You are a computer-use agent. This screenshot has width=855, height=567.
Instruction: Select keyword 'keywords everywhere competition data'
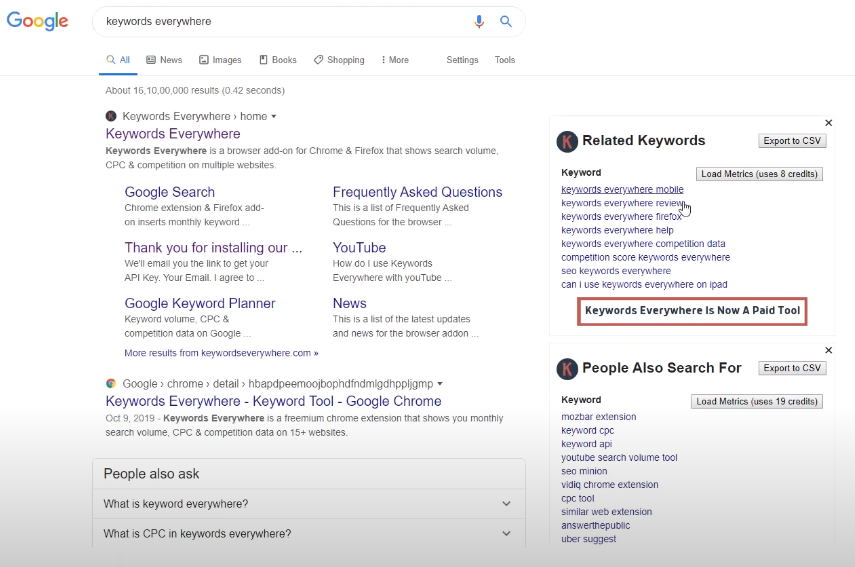click(x=643, y=244)
